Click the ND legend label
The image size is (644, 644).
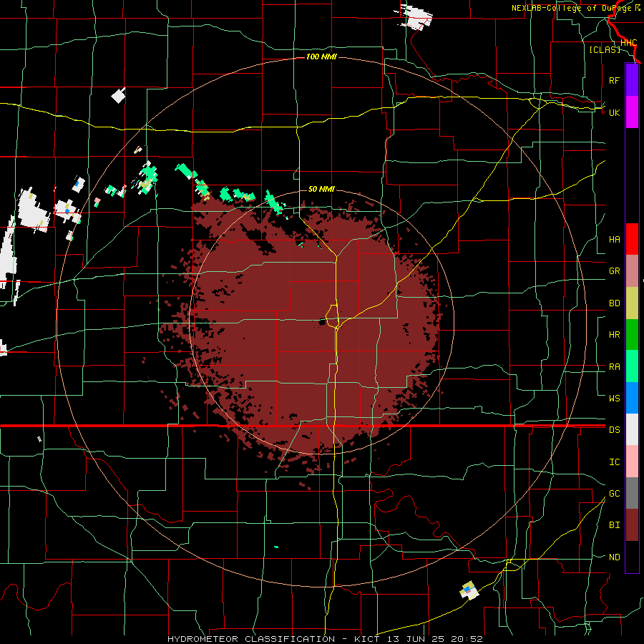[614, 557]
